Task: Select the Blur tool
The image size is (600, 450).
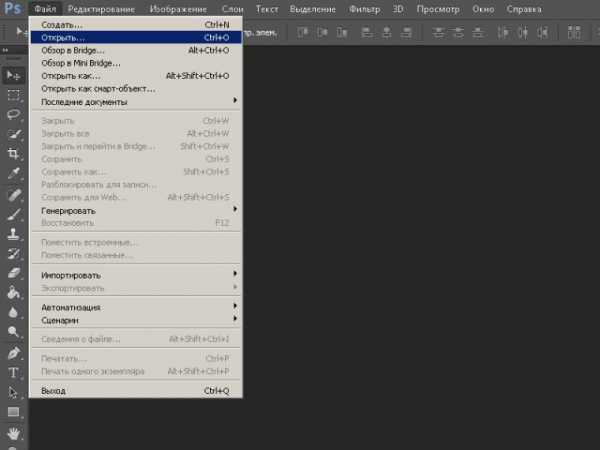Action: pos(13,312)
